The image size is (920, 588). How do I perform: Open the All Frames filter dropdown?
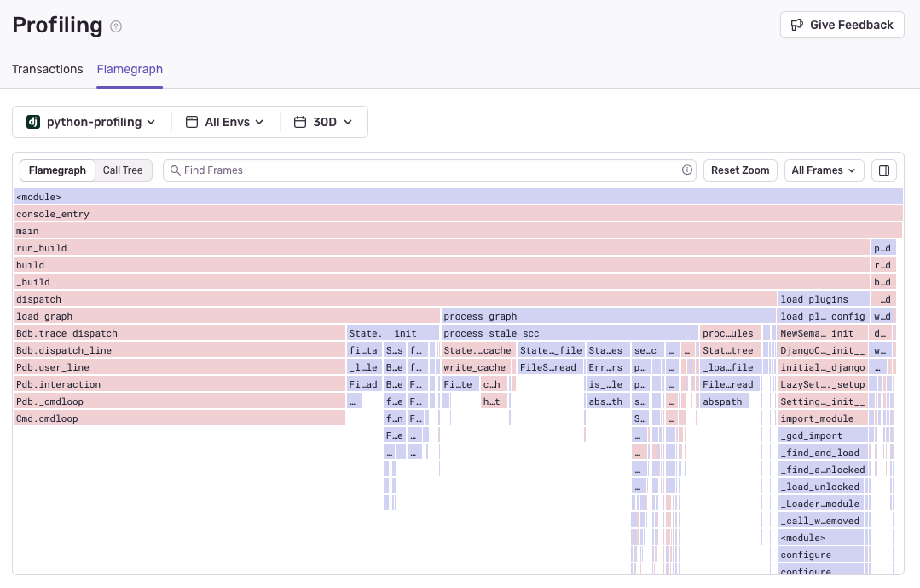pyautogui.click(x=824, y=170)
